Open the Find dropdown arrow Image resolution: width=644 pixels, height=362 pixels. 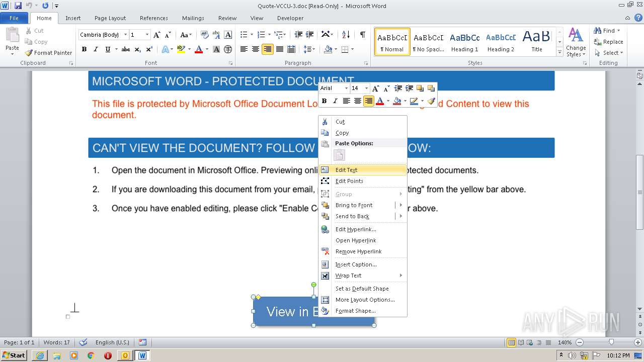point(618,31)
